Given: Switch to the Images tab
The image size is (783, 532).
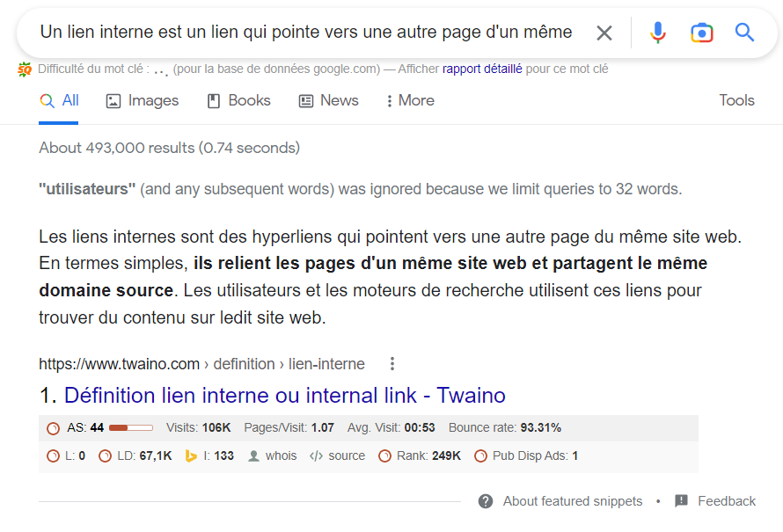Looking at the screenshot, I should [x=143, y=101].
